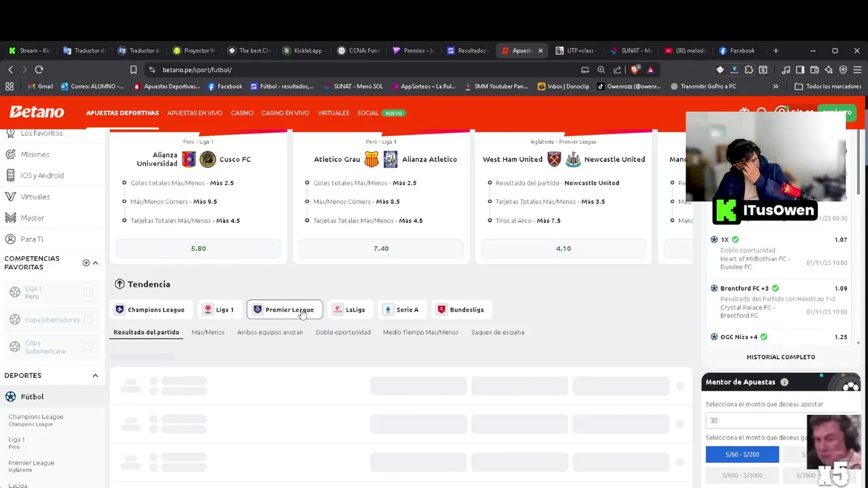Switch to Saques de esquina tab
This screenshot has width=868, height=488.
click(498, 332)
